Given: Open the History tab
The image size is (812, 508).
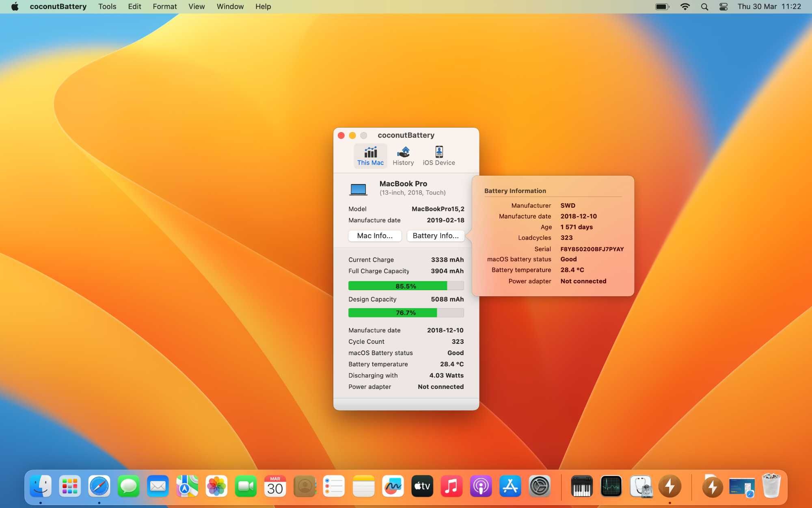Looking at the screenshot, I should pos(403,156).
